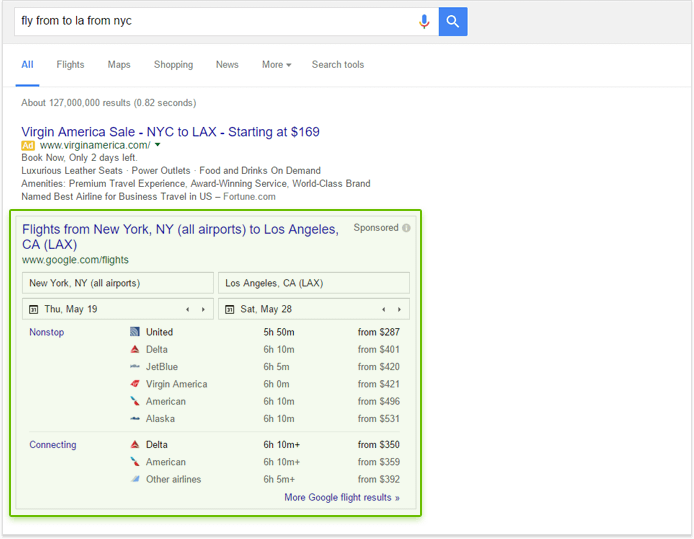This screenshot has width=694, height=539.
Task: Click the Alaska airline logo icon
Action: (135, 418)
